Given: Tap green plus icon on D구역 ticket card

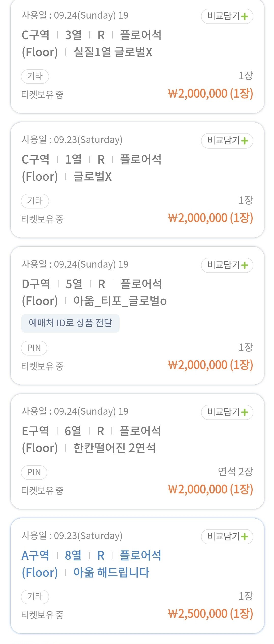Looking at the screenshot, I should (x=245, y=266).
